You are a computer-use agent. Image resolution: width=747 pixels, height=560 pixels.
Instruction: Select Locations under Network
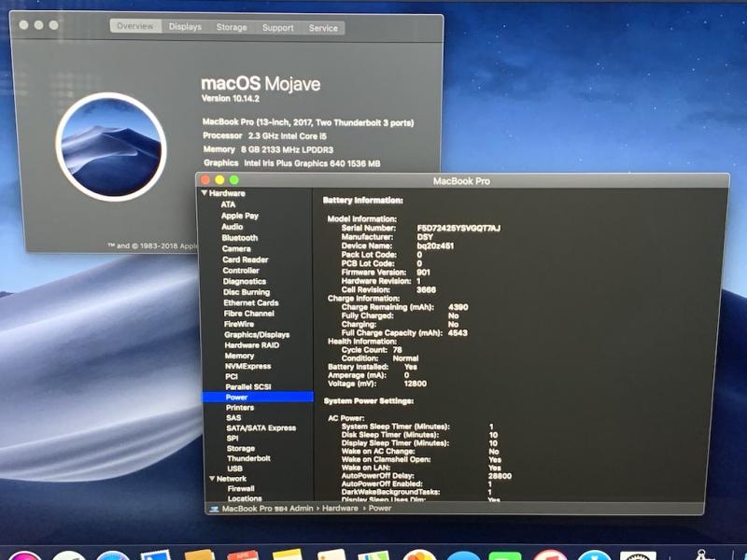coord(245,498)
